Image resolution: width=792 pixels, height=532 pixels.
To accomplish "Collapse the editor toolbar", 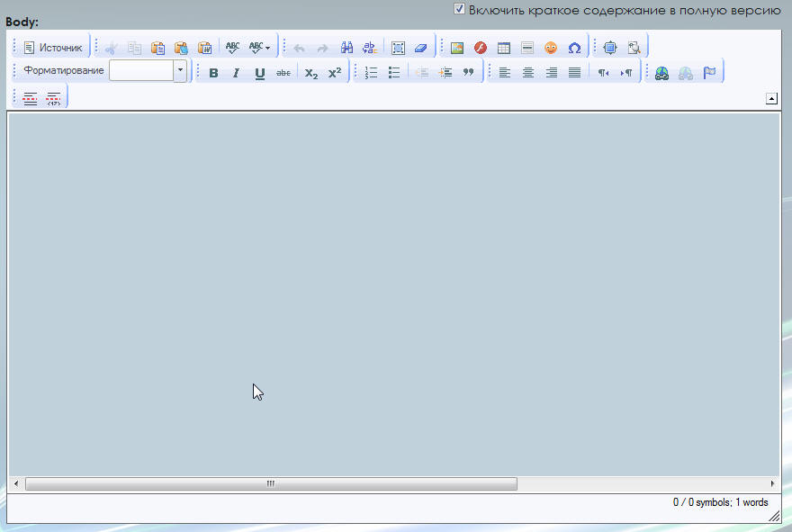I will coord(771,98).
